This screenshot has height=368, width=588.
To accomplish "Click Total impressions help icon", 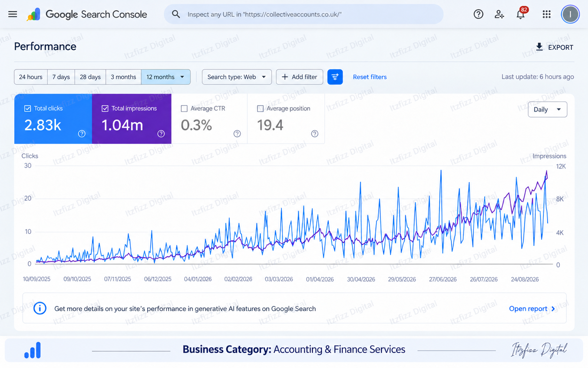I will click(x=161, y=134).
